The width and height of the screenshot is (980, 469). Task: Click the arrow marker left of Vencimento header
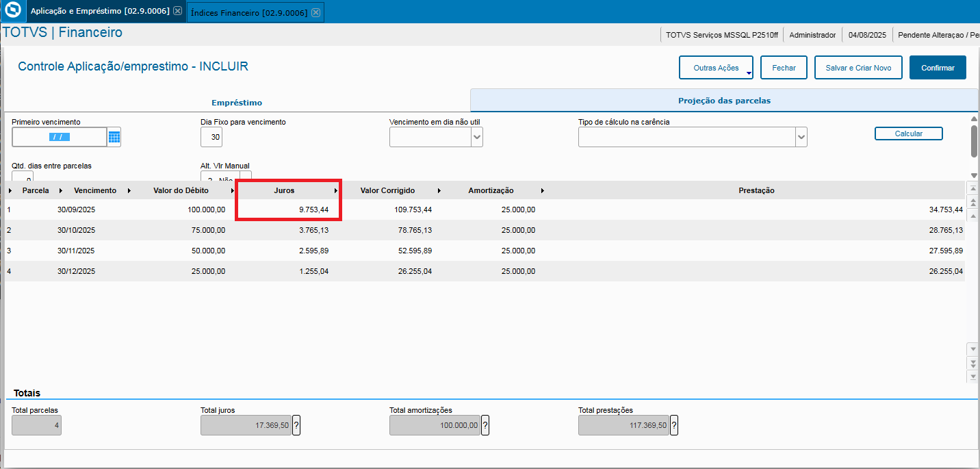61,190
